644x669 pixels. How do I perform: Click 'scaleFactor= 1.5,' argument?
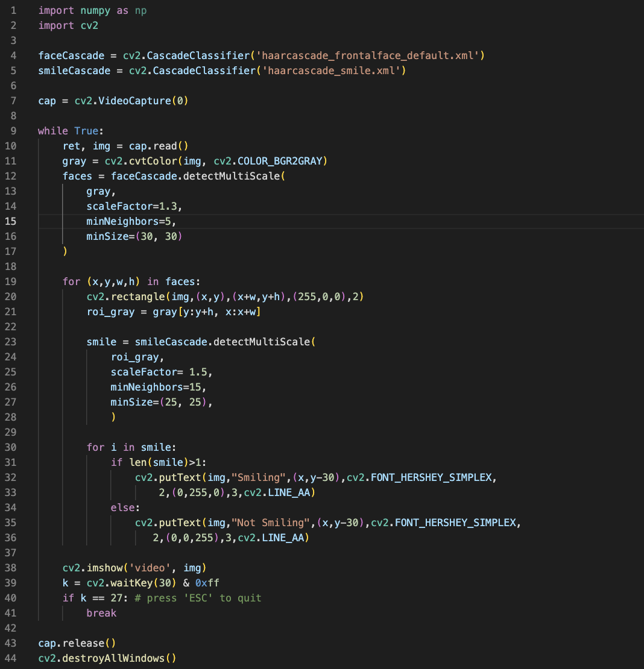pos(162,372)
